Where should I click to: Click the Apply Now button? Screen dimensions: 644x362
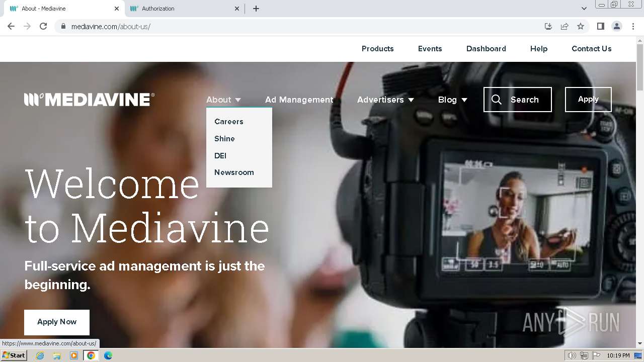(57, 322)
